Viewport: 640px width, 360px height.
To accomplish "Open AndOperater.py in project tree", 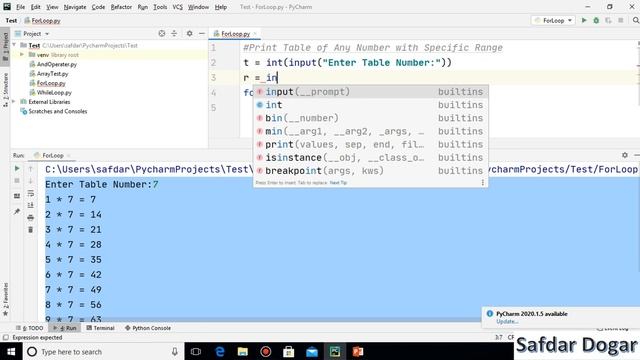I will coord(57,64).
